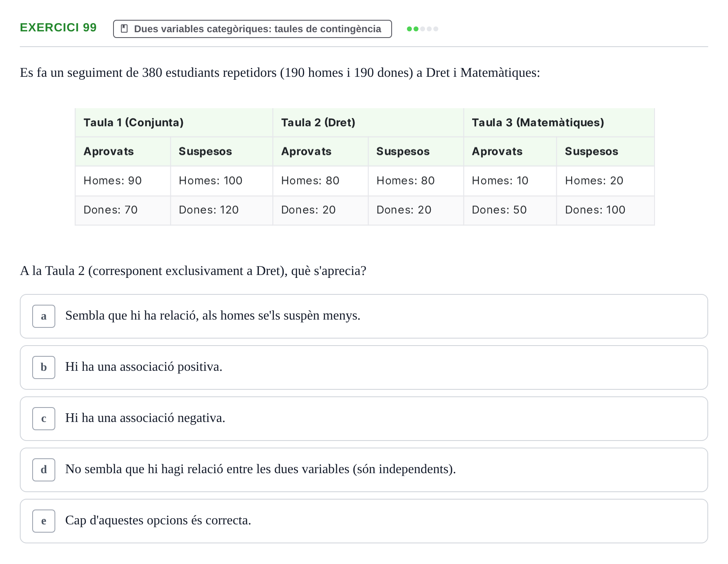
Task: Click the Taula 3 'Suspesos' column header
Action: point(605,152)
